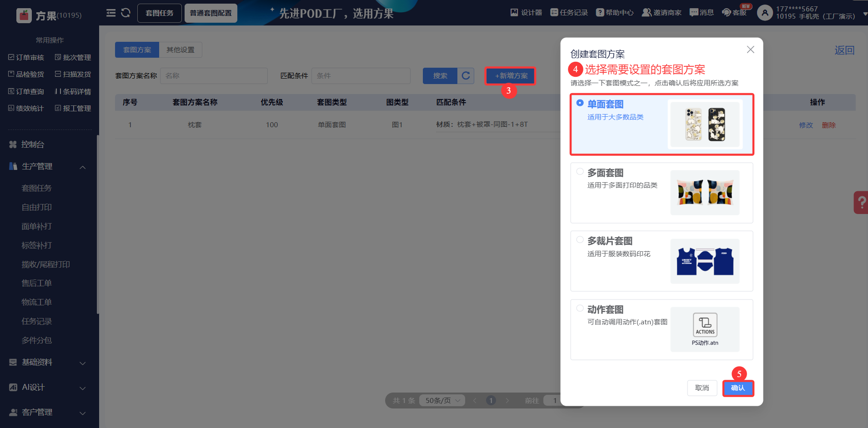This screenshot has height=428, width=868.
Task: Toggle the sidebar collapse hamburger icon
Action: pyautogui.click(x=111, y=13)
